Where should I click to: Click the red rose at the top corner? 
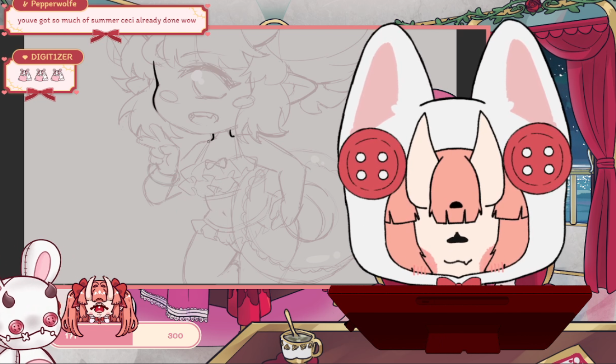pyautogui.click(x=533, y=6)
